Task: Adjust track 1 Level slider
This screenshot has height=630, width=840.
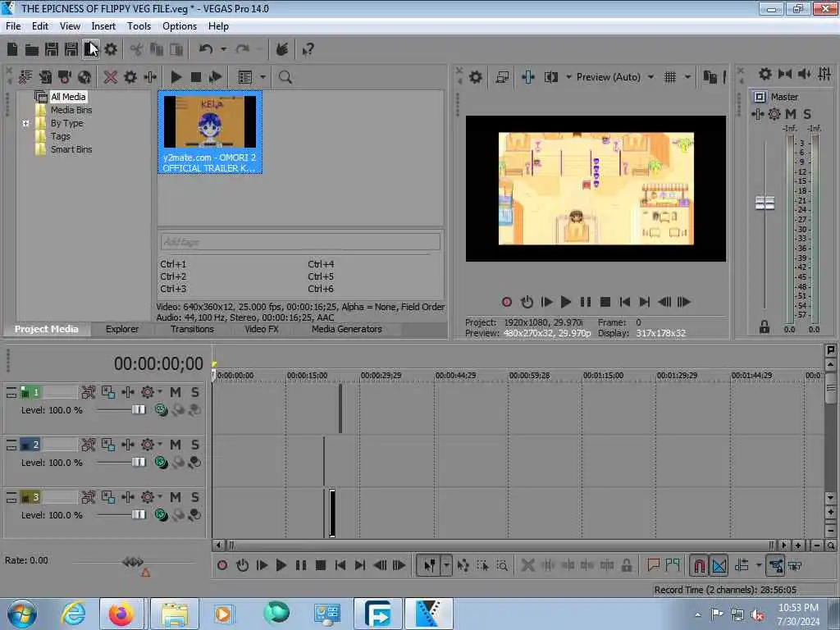Action: (x=138, y=410)
